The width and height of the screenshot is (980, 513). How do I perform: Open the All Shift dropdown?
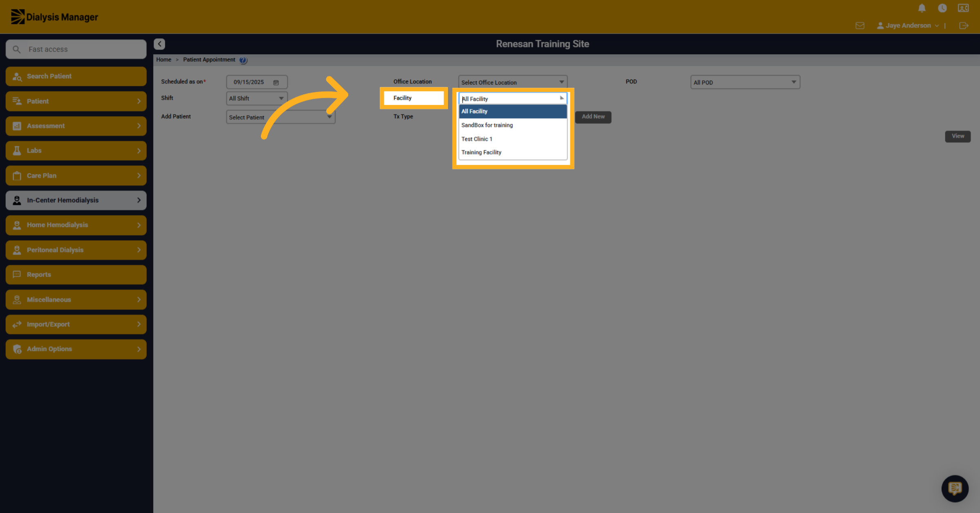click(256, 98)
